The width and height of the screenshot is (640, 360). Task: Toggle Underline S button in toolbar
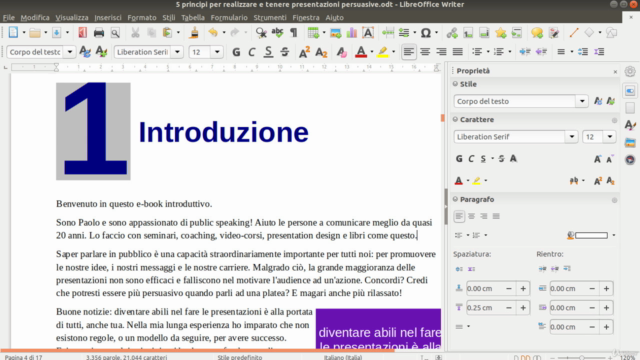(x=268, y=52)
